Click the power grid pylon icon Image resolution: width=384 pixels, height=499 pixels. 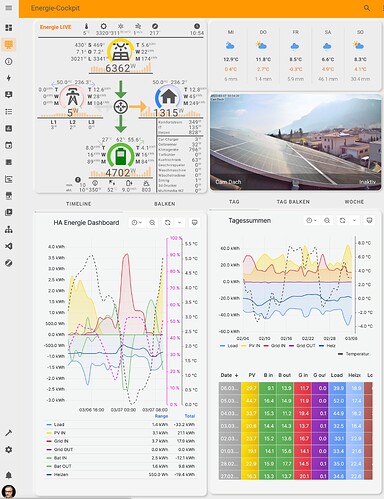tap(72, 97)
